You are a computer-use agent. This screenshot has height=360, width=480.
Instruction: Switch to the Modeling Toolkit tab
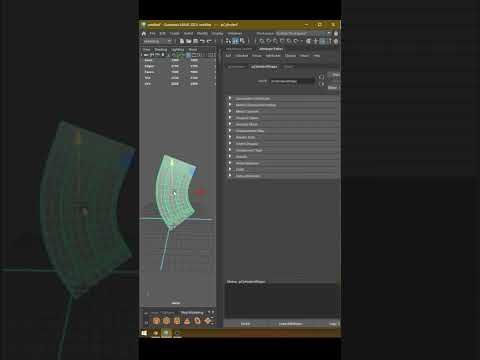click(x=239, y=49)
